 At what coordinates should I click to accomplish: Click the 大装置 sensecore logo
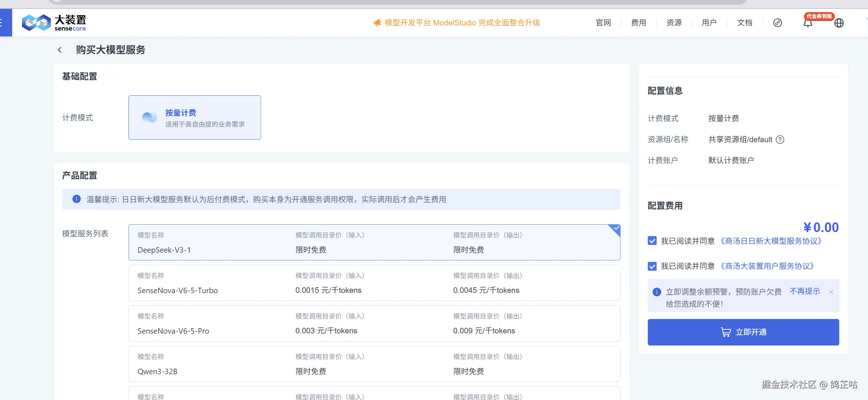click(54, 23)
